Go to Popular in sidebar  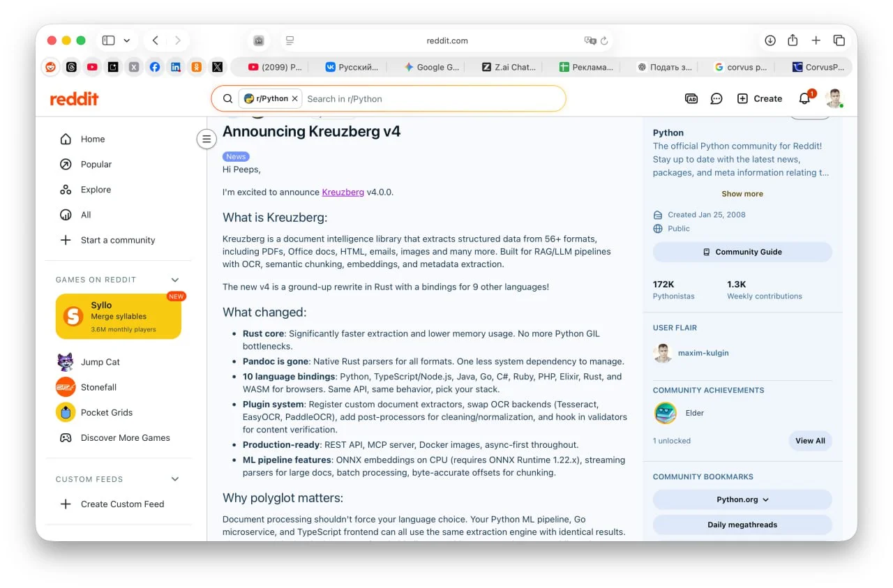[96, 165]
